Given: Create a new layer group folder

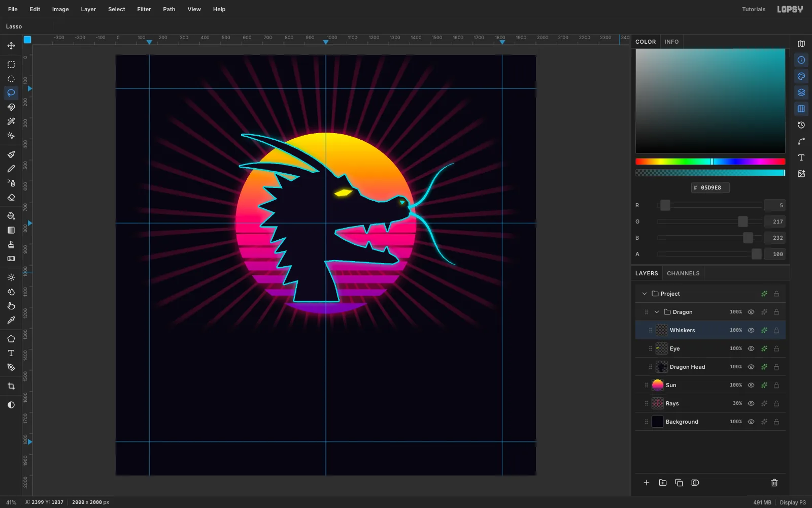Looking at the screenshot, I should 663,483.
